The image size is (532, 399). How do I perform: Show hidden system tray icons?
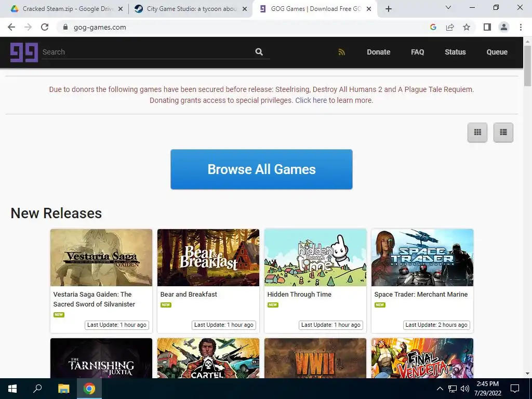coord(440,389)
